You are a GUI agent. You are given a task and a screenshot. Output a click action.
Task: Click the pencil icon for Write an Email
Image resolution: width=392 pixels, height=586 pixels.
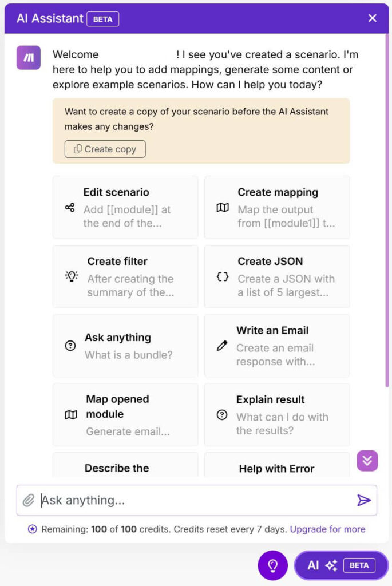(222, 346)
